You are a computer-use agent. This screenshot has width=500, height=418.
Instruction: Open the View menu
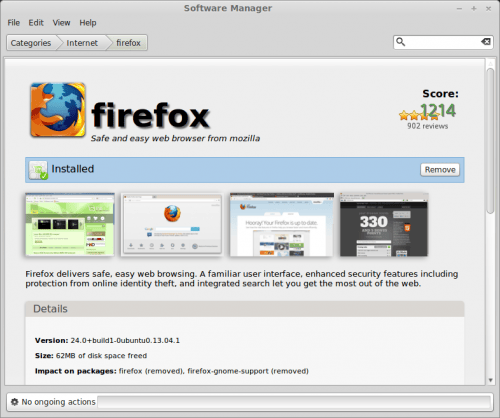61,23
